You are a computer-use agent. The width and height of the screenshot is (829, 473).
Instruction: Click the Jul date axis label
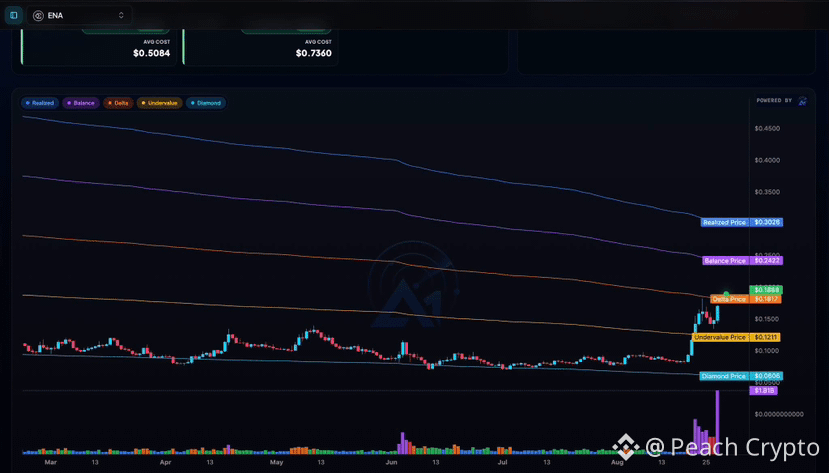(502, 462)
